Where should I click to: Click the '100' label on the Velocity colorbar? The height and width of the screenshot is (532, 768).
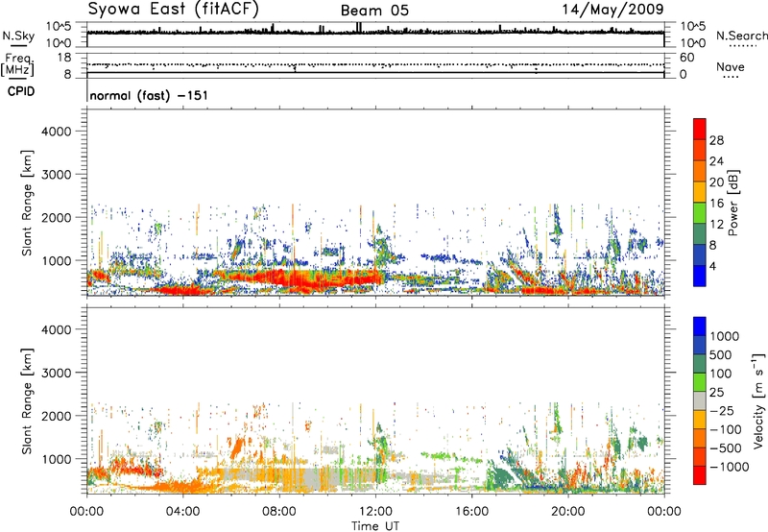721,374
